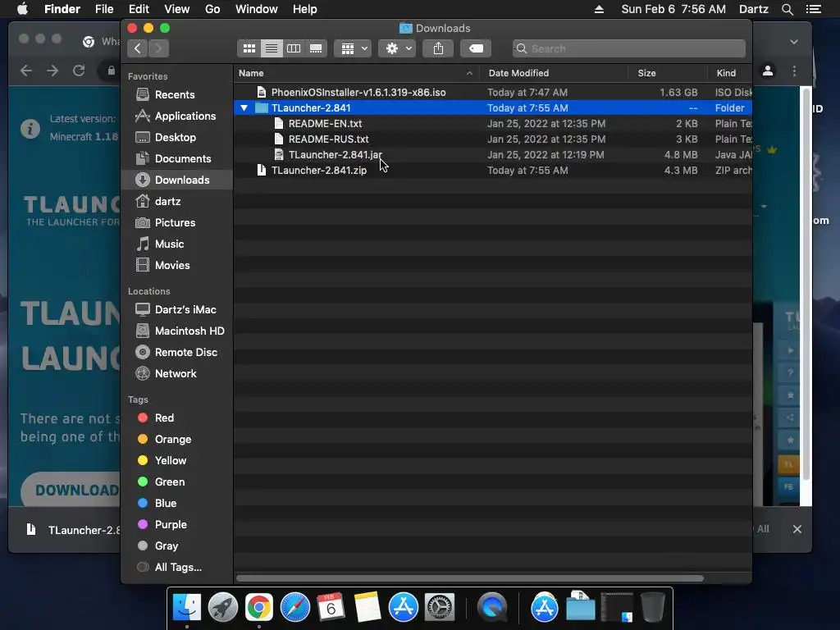
Task: Open Calendar from the Dock
Action: tap(331, 607)
